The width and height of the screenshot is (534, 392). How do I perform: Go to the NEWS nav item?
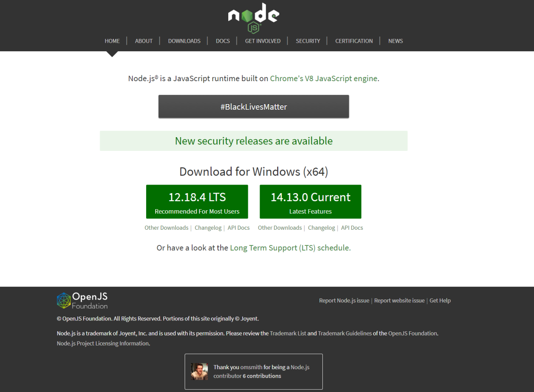[395, 41]
